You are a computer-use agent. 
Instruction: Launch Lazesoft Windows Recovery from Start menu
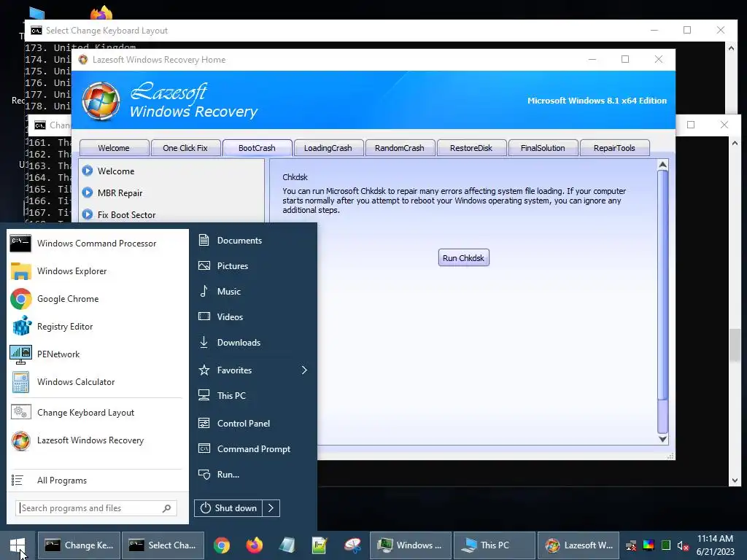(x=96, y=440)
